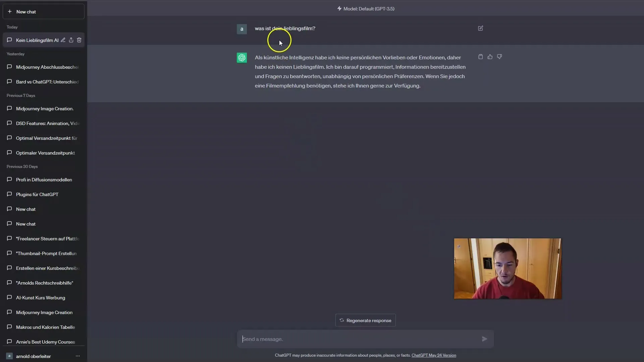Click the thumbs up icon on ChatGPT response
Screen dimensions: 644x362
490,57
